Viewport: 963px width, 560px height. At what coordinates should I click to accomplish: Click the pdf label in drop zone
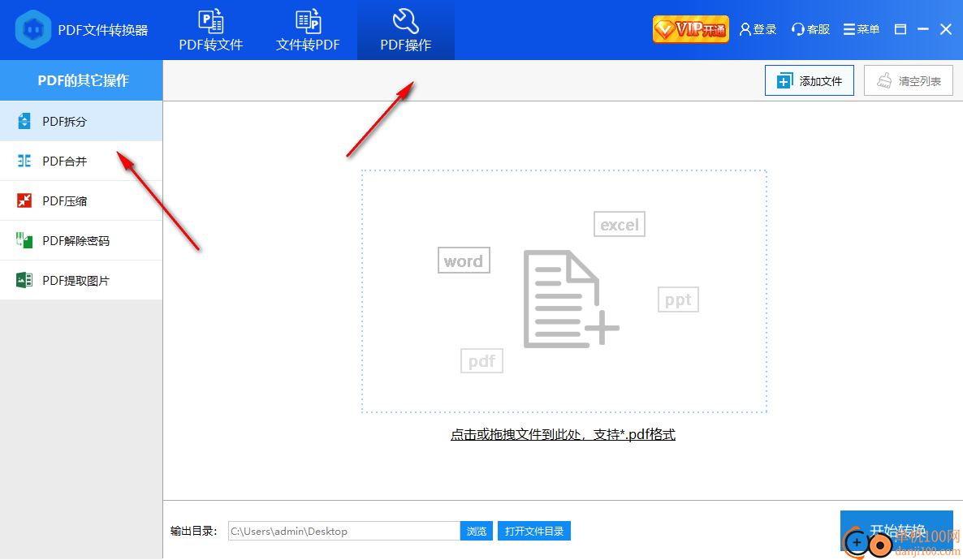click(x=481, y=360)
